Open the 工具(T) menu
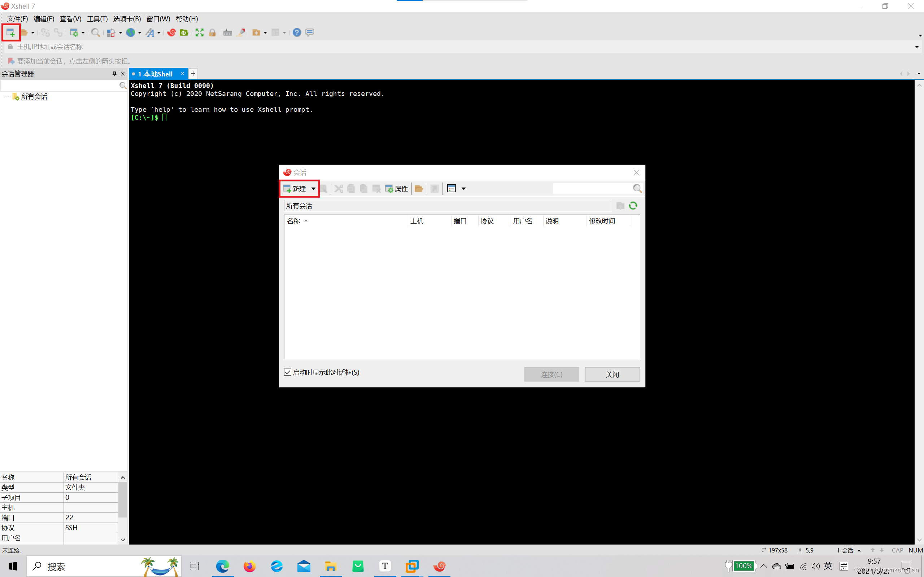 97,19
